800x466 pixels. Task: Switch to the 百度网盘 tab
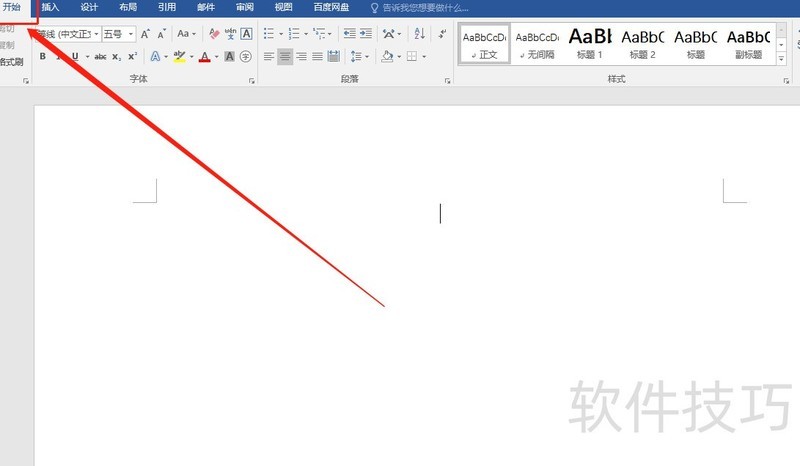pos(331,7)
